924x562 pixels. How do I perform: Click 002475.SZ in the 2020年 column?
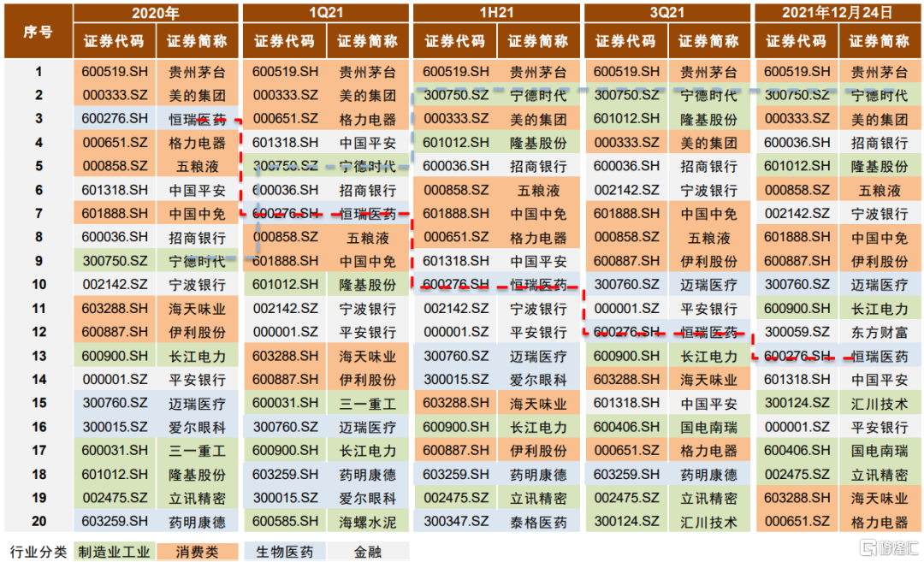tap(115, 498)
